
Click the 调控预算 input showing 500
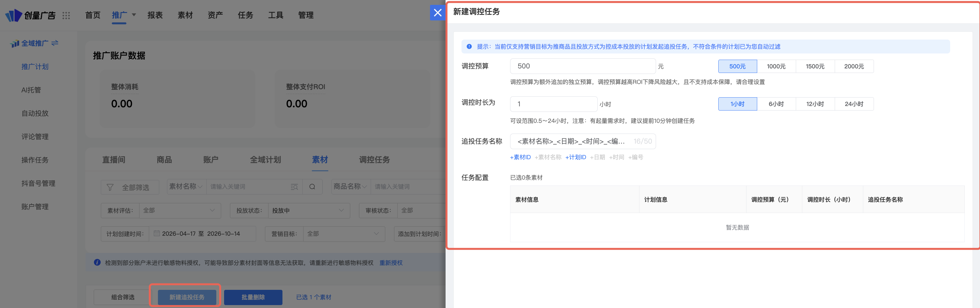point(583,66)
